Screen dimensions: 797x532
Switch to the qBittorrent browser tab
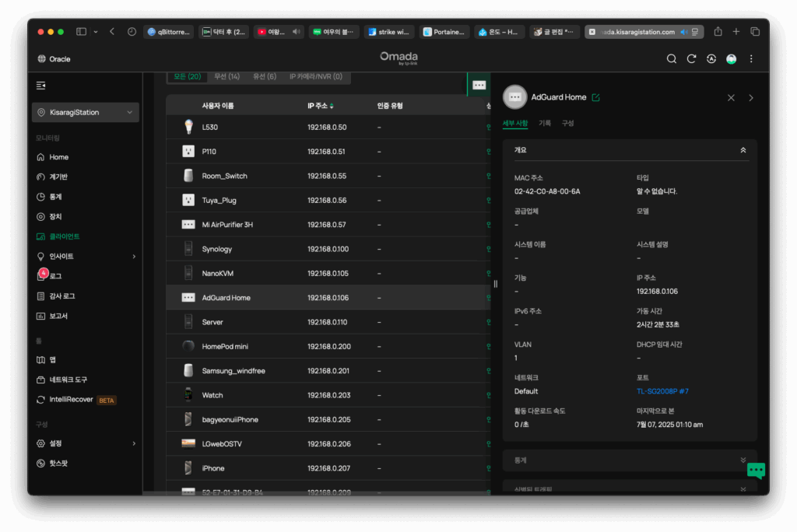pyautogui.click(x=169, y=32)
